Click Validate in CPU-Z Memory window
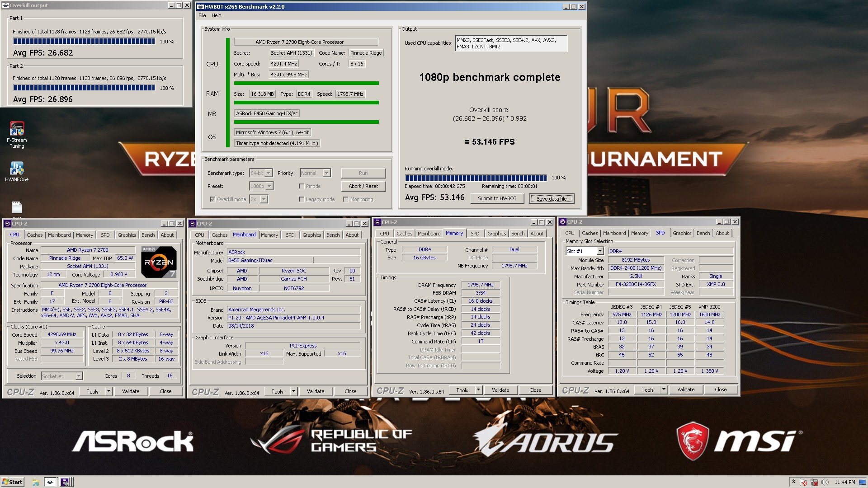868x488 pixels. tap(500, 390)
